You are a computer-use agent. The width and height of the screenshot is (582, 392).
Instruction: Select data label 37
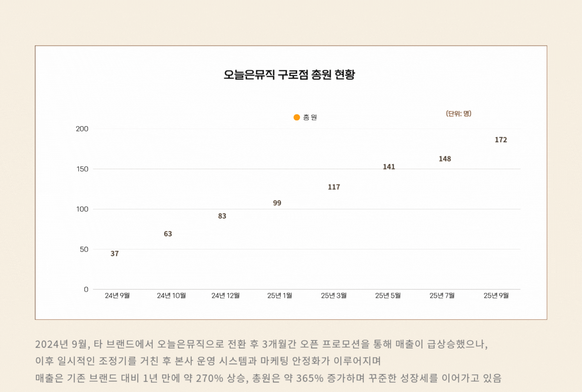pyautogui.click(x=115, y=254)
